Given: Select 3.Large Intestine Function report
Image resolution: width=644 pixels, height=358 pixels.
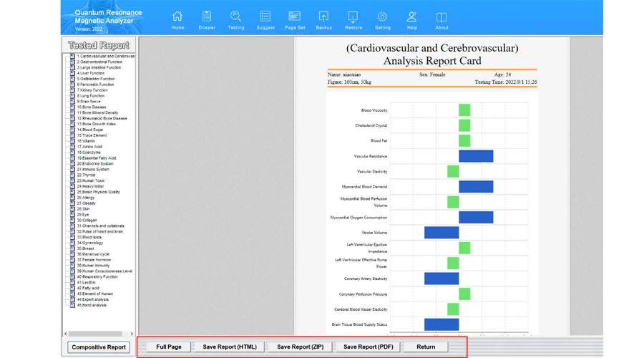Looking at the screenshot, I should [99, 67].
